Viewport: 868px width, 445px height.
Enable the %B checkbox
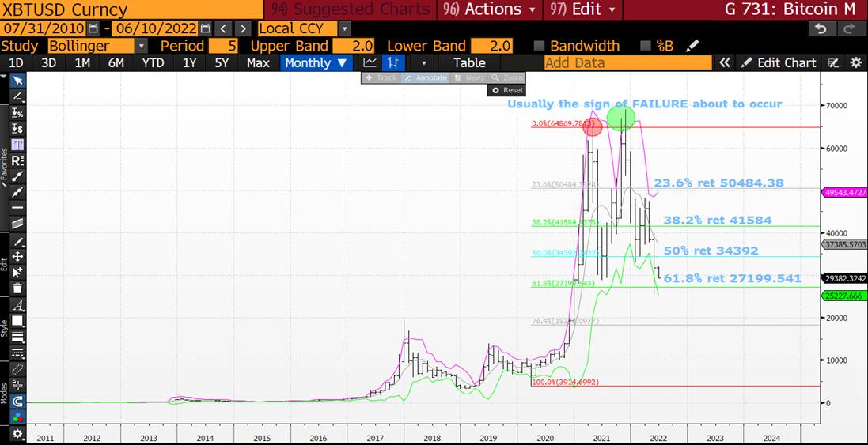tap(646, 46)
